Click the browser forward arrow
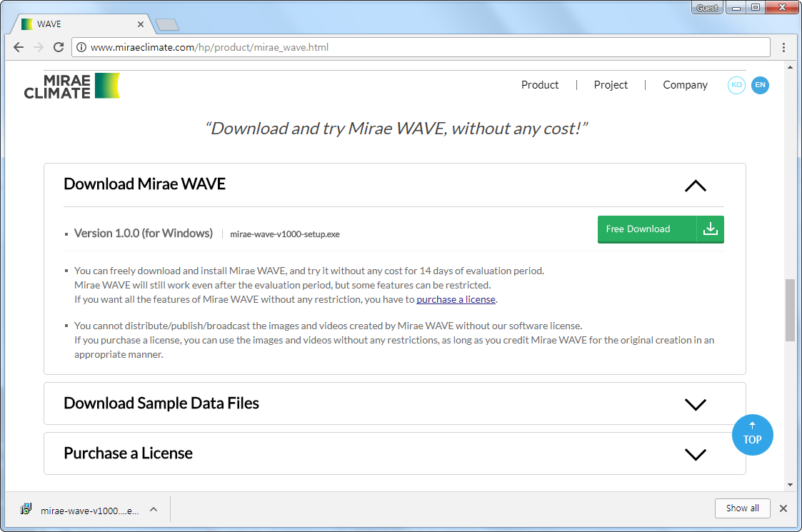Image resolution: width=802 pixels, height=532 pixels. [x=39, y=47]
